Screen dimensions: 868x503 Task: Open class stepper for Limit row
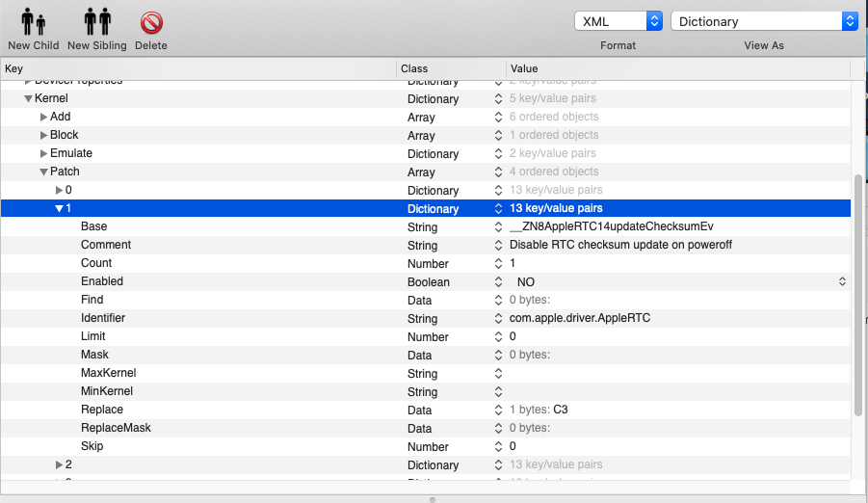point(498,336)
